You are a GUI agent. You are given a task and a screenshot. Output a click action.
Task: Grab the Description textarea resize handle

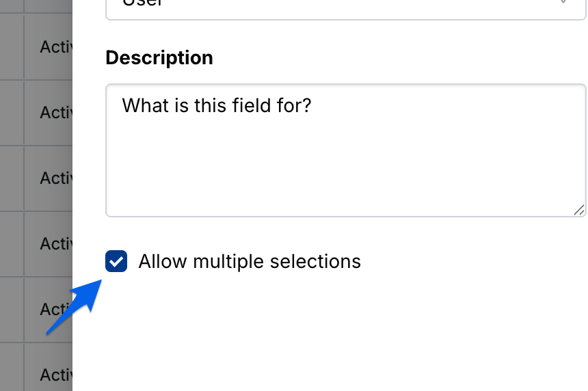pos(579,211)
